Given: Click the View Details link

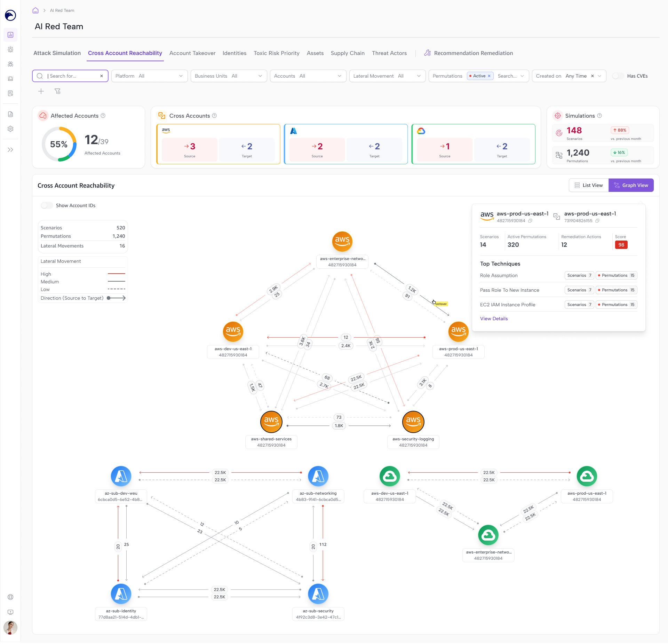Looking at the screenshot, I should tap(494, 319).
